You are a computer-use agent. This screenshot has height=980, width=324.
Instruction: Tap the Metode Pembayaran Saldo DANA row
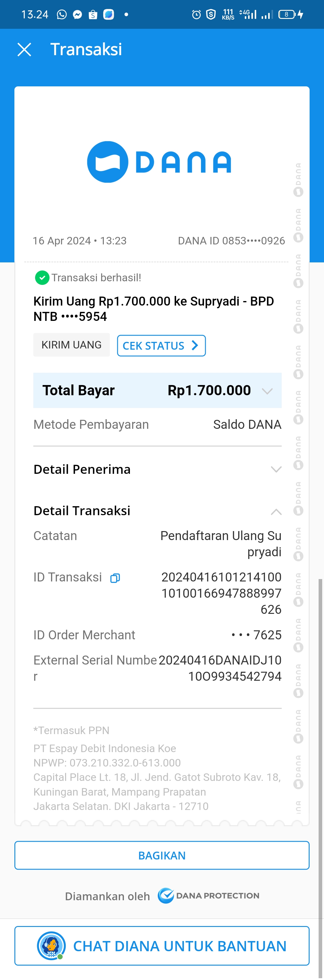(157, 425)
